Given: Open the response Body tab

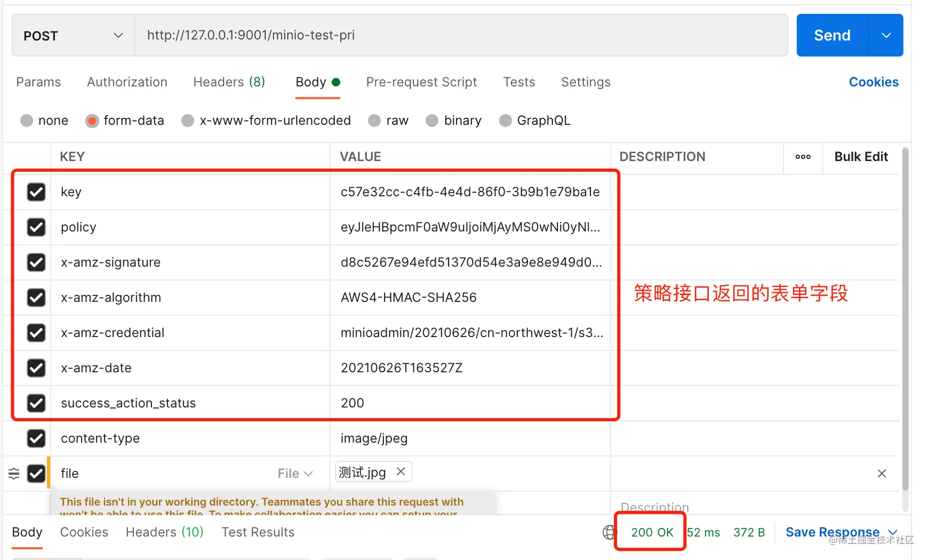Looking at the screenshot, I should [27, 532].
